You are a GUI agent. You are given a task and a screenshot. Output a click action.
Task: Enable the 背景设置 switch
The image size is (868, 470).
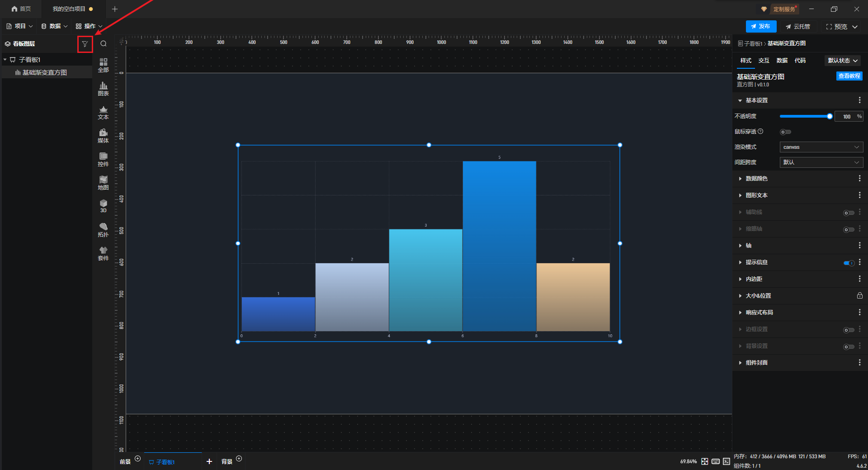point(849,347)
